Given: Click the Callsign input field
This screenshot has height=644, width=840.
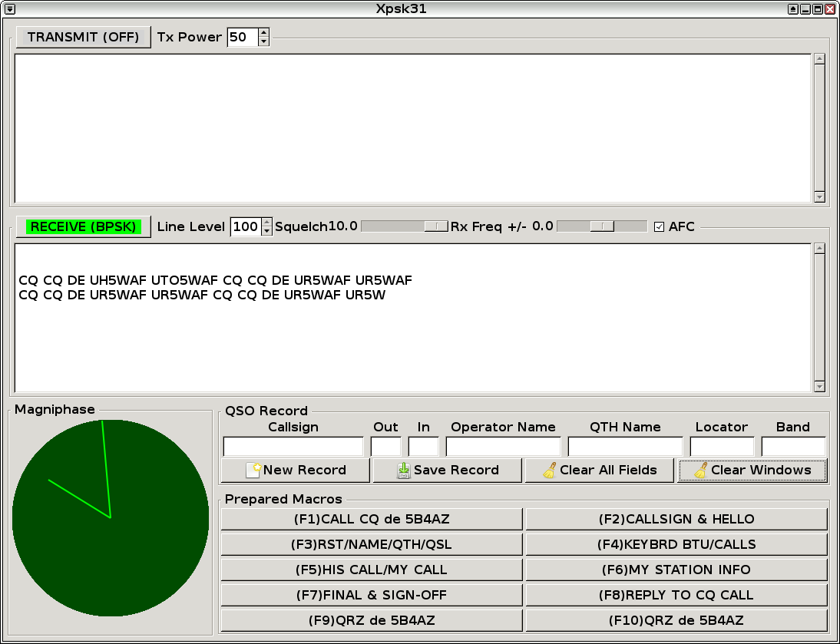Looking at the screenshot, I should (293, 447).
